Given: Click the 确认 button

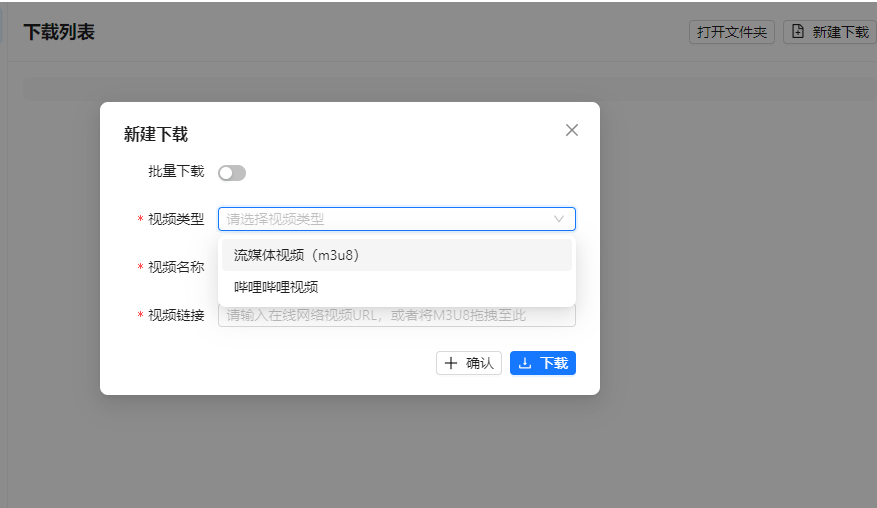Looking at the screenshot, I should [x=469, y=363].
